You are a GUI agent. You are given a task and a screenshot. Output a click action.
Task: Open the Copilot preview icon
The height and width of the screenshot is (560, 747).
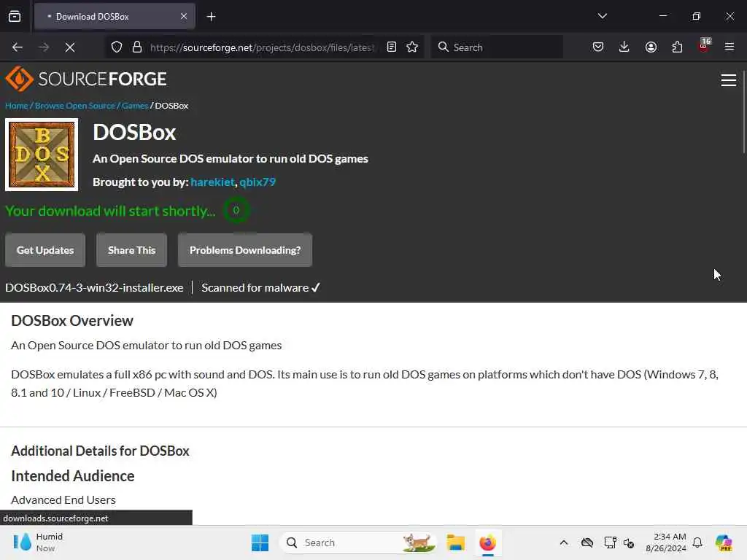[724, 542]
